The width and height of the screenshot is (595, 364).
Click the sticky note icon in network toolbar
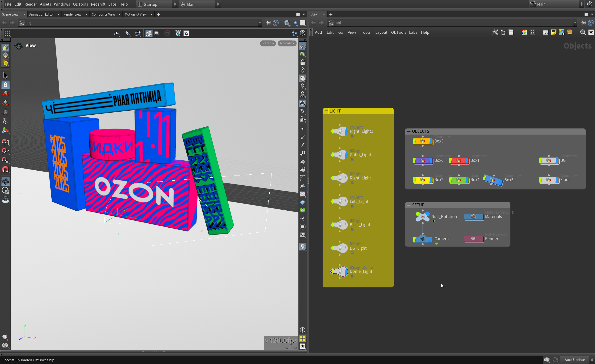553,32
